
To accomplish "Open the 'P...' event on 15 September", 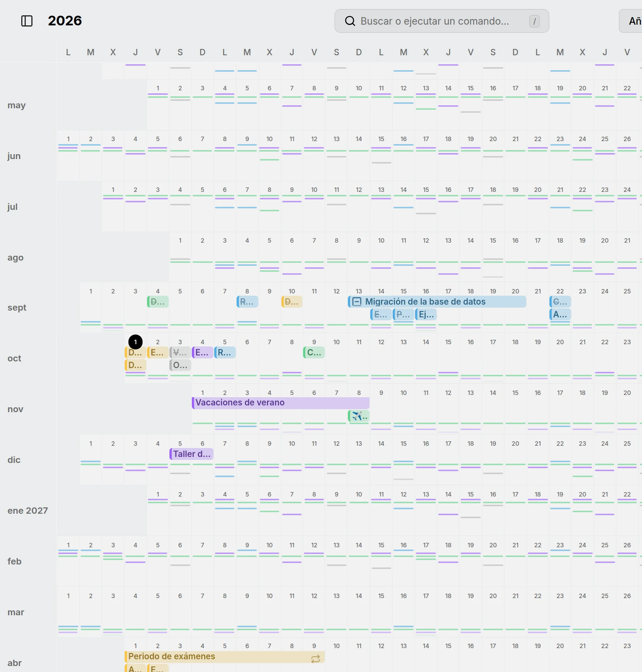I will (403, 314).
